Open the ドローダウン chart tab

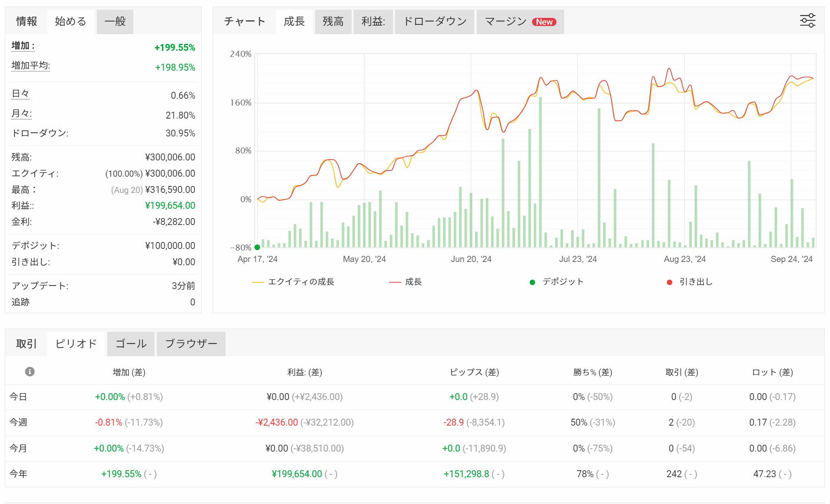435,22
